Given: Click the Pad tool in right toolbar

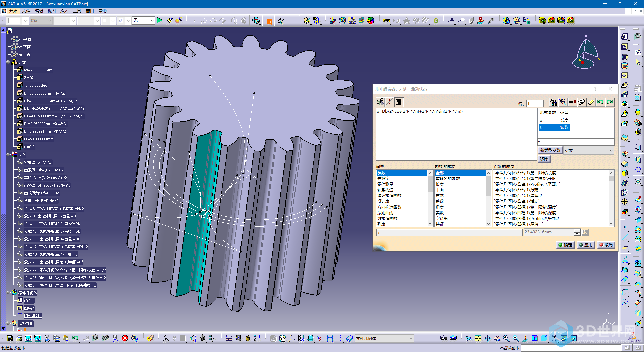Looking at the screenshot, I should [624, 36].
